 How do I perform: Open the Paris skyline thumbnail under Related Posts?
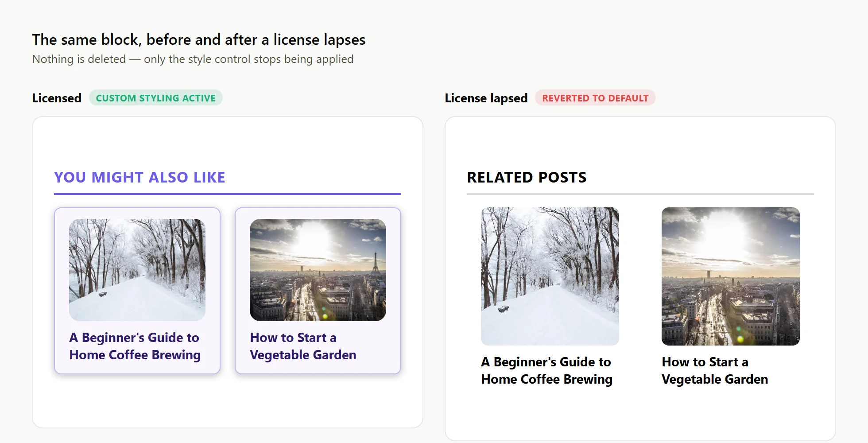[x=731, y=276]
